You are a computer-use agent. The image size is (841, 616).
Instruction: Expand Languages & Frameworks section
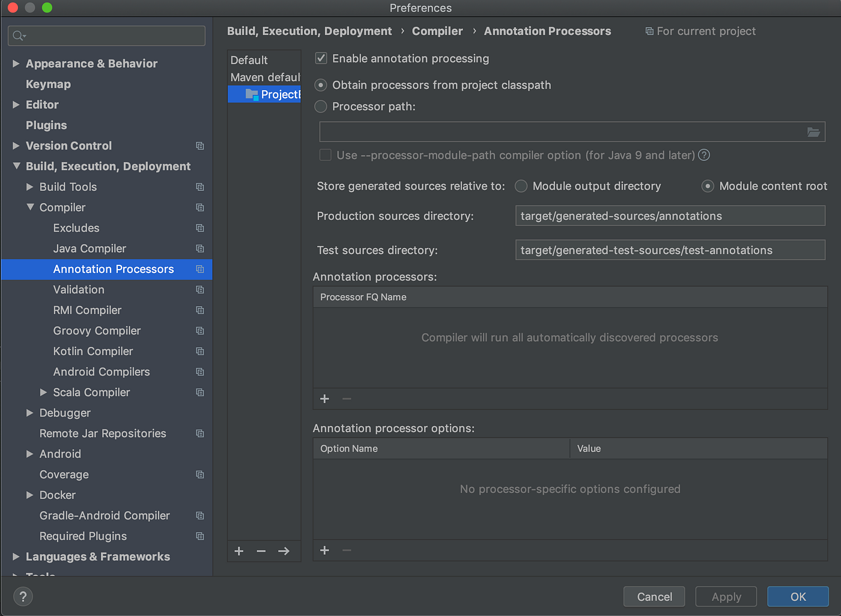(x=16, y=557)
